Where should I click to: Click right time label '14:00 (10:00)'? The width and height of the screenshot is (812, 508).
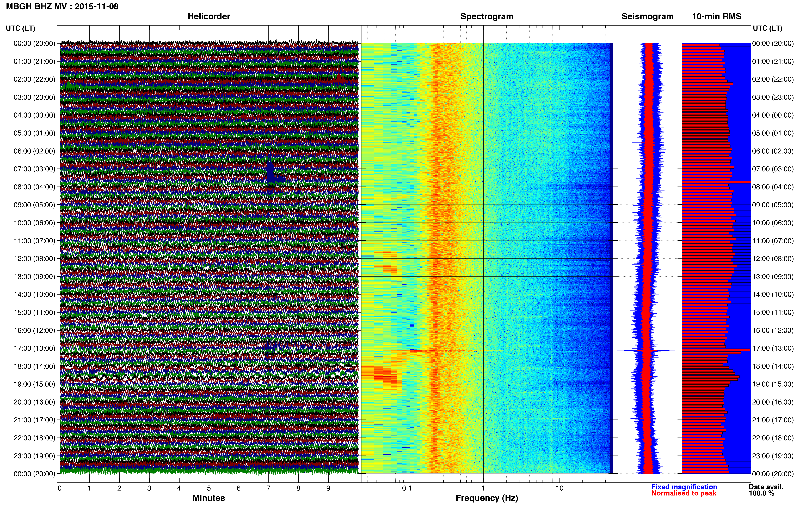pos(773,295)
